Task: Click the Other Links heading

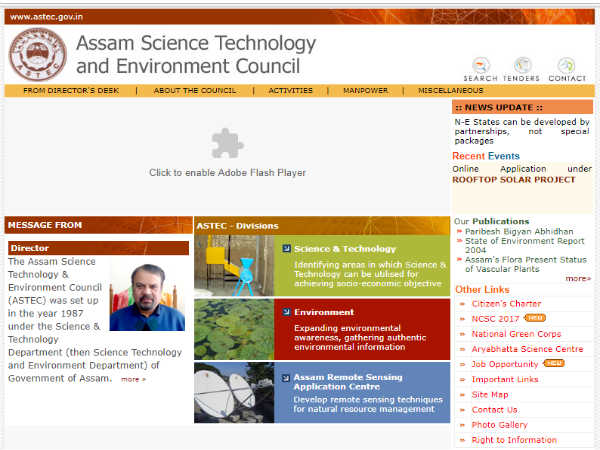Action: (x=482, y=290)
